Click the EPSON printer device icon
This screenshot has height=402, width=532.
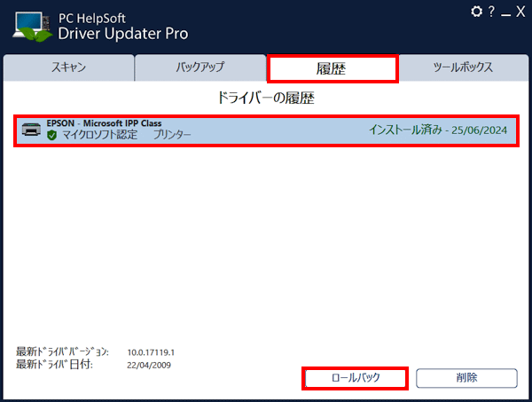coord(31,130)
